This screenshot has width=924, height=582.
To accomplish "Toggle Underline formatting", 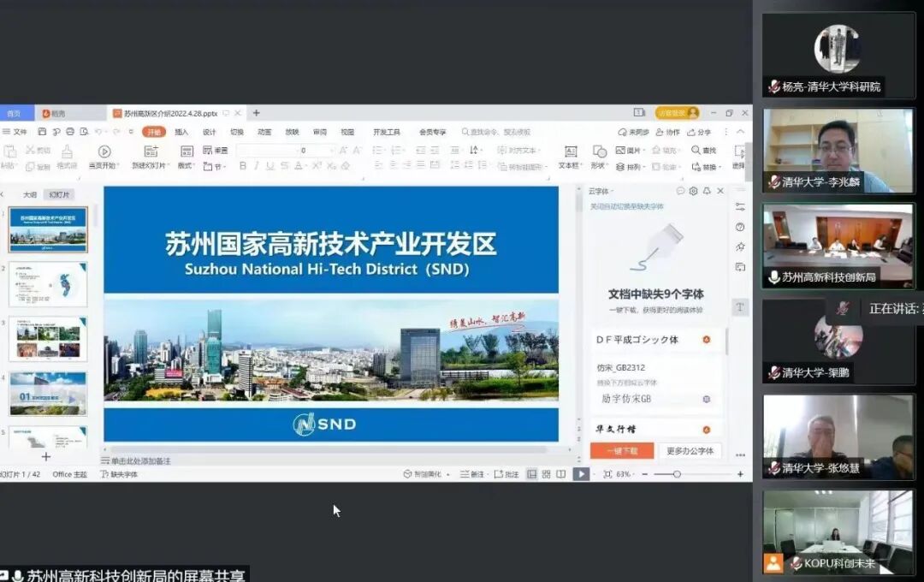I will [269, 166].
